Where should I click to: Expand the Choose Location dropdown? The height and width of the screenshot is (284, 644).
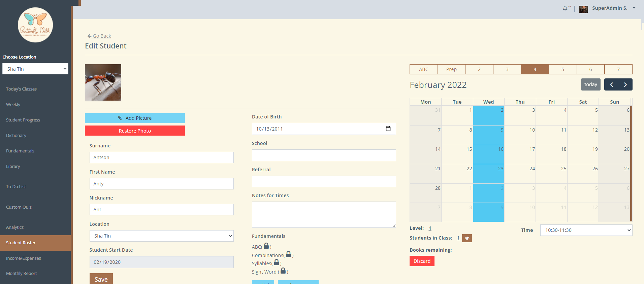[35, 69]
